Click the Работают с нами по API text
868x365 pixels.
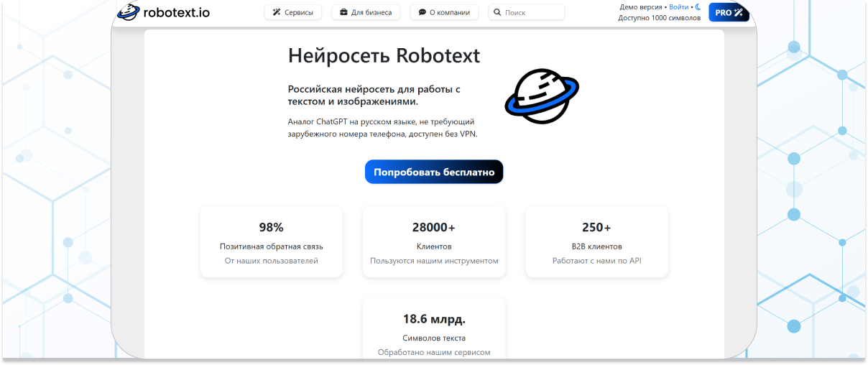pyautogui.click(x=597, y=261)
